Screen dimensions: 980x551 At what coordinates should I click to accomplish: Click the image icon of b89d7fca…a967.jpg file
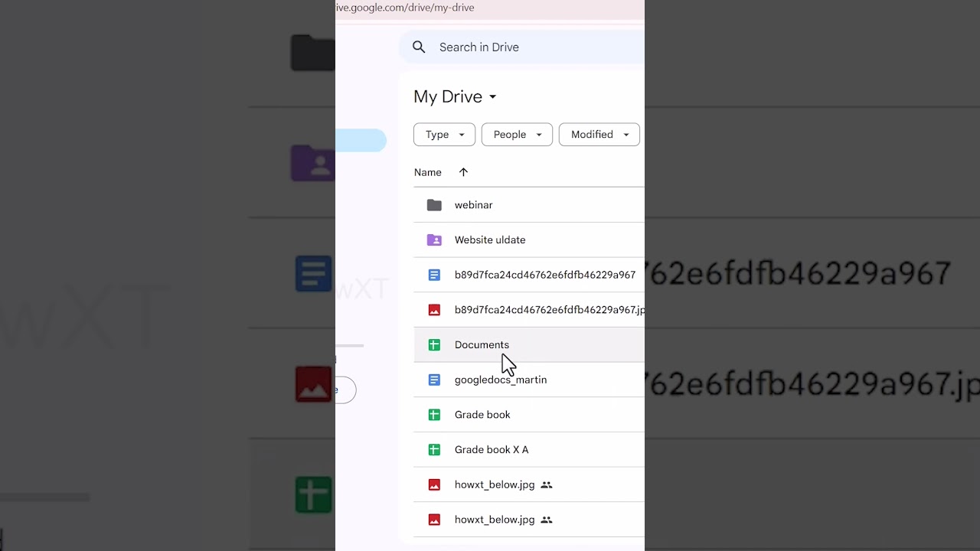(434, 310)
